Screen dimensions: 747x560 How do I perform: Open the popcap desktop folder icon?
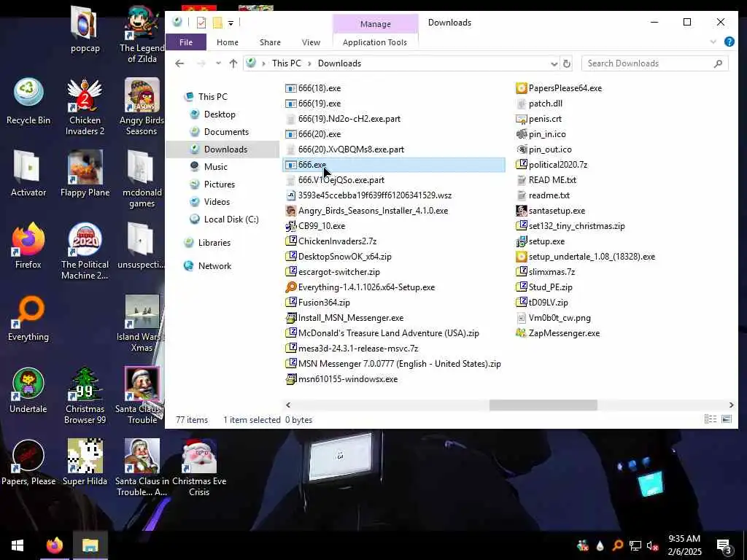[x=85, y=28]
